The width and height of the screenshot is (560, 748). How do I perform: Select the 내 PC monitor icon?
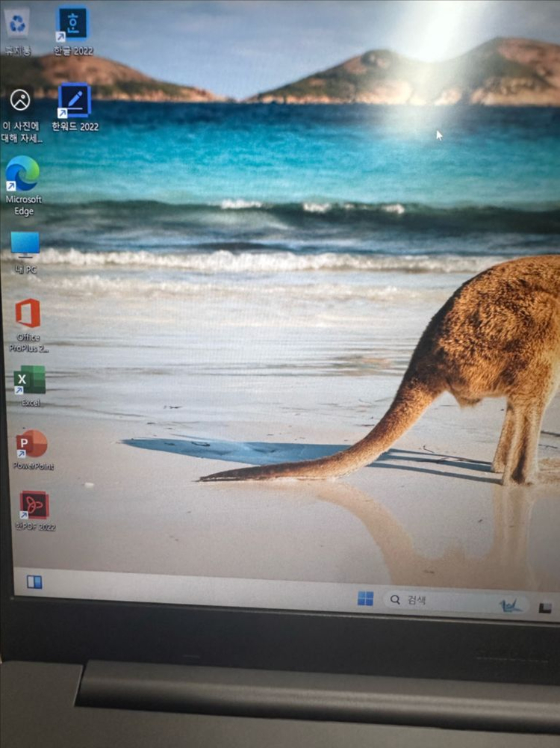(x=25, y=245)
